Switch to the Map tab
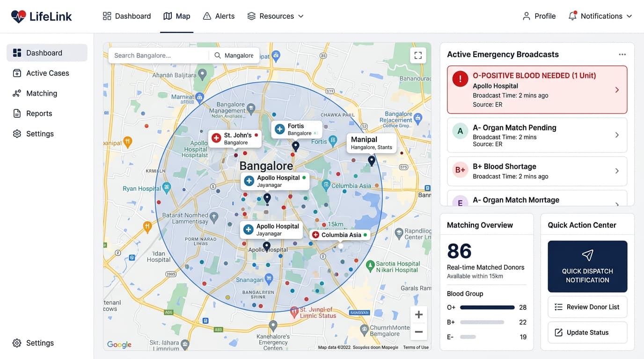Viewport: 644px width, 359px height. [177, 16]
